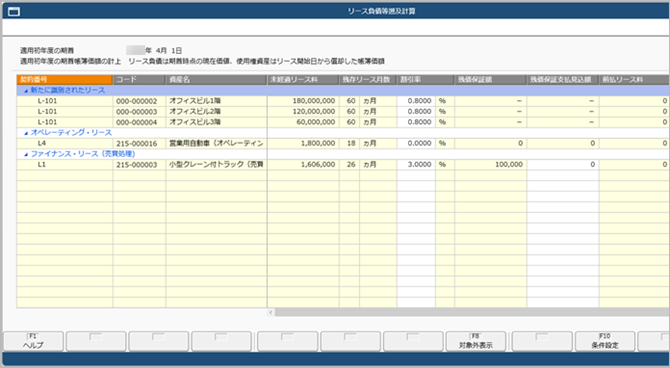Click the 26 remaining months cell
The height and width of the screenshot is (368, 670).
[x=350, y=165]
